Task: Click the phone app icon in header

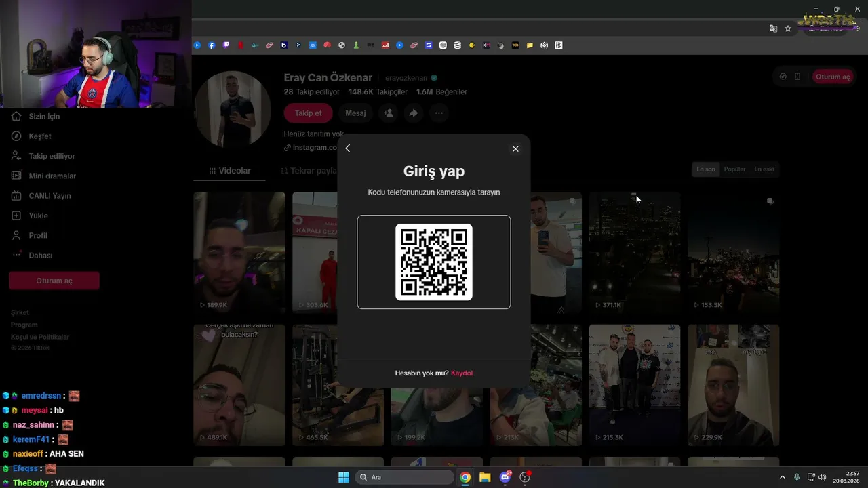Action: coord(797,77)
